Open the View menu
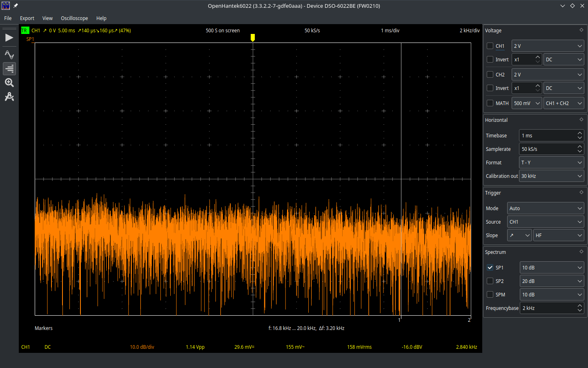 click(x=47, y=18)
